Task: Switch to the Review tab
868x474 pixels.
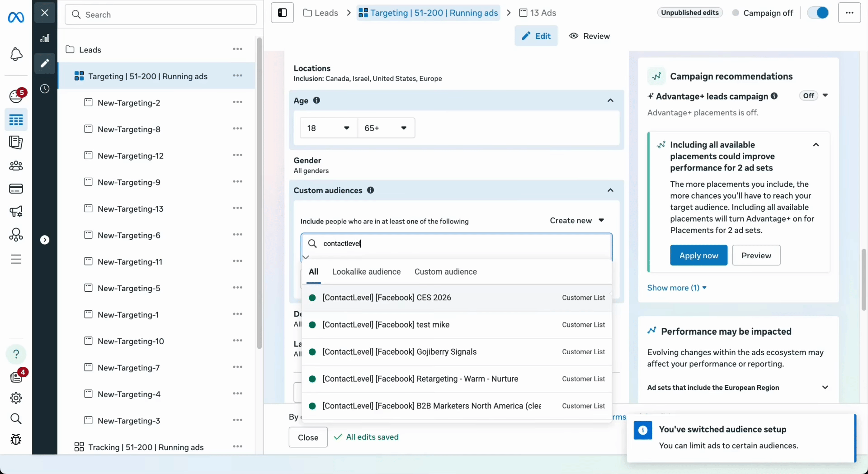Action: click(590, 36)
